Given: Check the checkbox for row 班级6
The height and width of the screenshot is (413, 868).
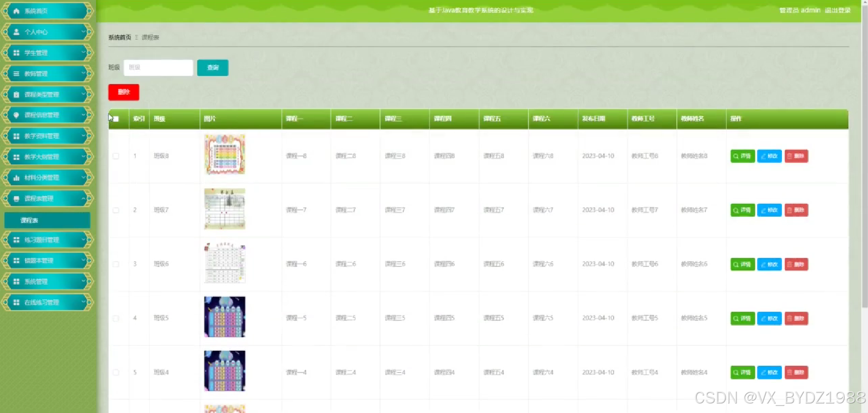Looking at the screenshot, I should click(x=116, y=264).
